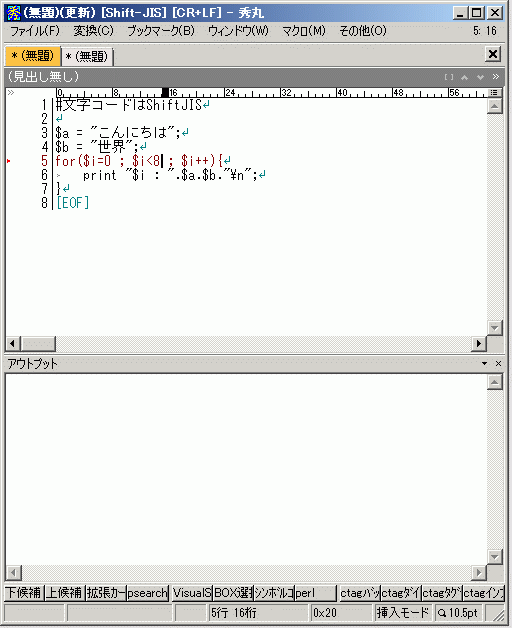Image resolution: width=512 pixels, height=628 pixels.
Task: Close the current tab with the X
Action: (x=493, y=54)
